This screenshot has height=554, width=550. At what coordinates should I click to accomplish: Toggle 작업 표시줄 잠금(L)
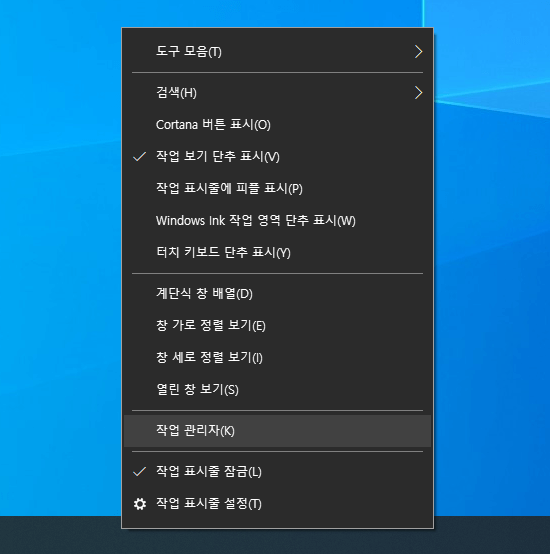[x=277, y=472]
